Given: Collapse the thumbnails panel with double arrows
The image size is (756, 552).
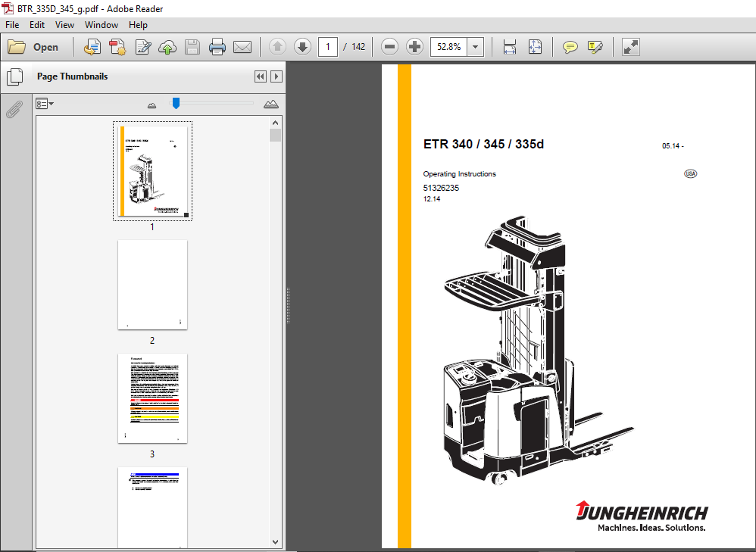Looking at the screenshot, I should pos(261,76).
